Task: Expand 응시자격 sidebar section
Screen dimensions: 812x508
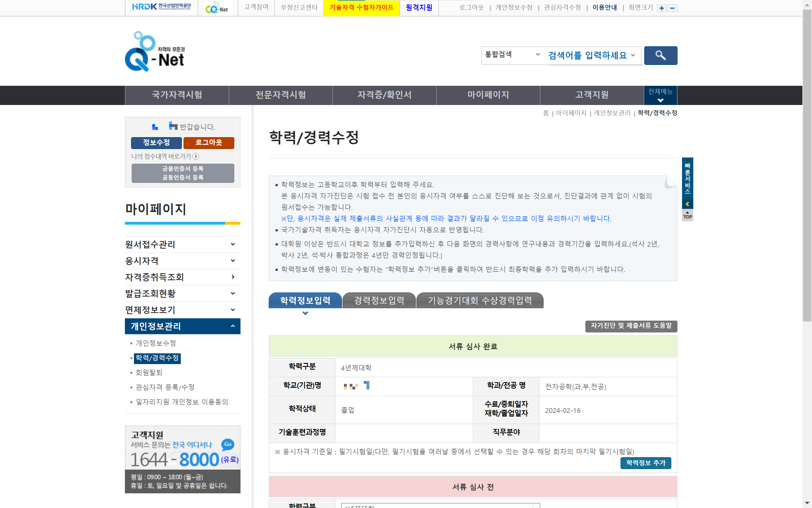Action: pos(182,261)
